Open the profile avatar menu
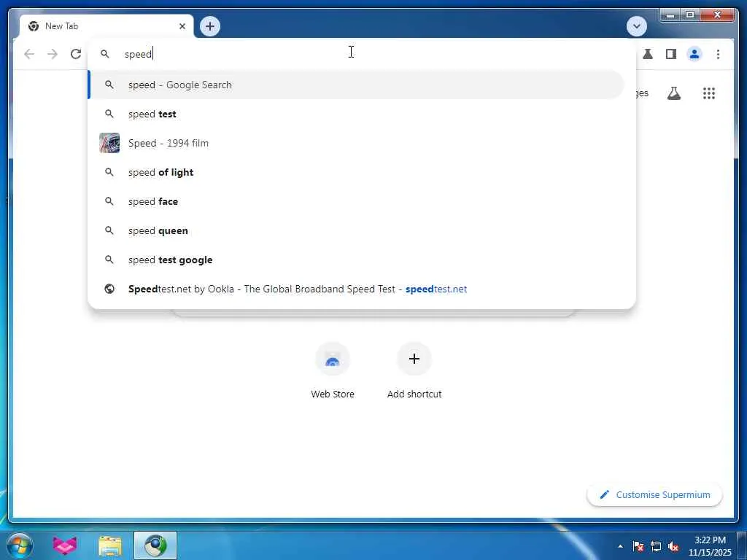Viewport: 747px width, 560px height. 694,54
